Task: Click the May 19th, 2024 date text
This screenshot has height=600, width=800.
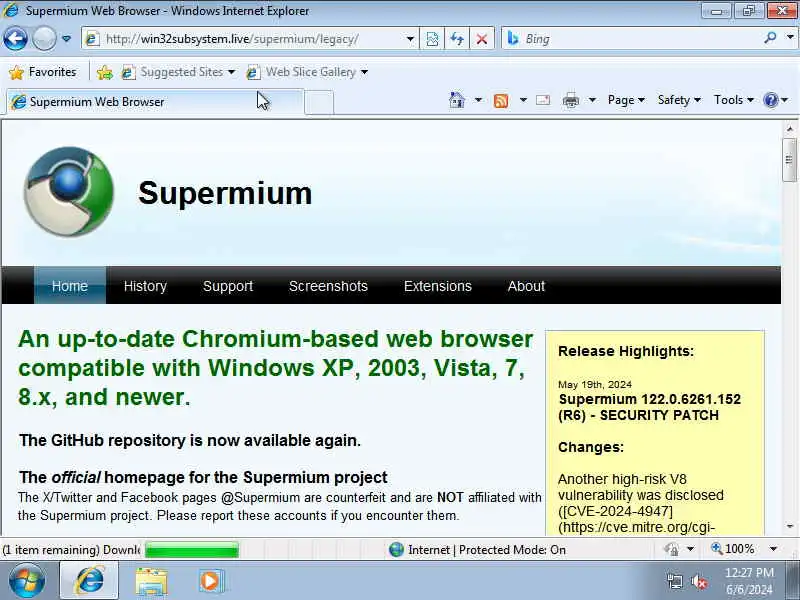Action: 594,384
